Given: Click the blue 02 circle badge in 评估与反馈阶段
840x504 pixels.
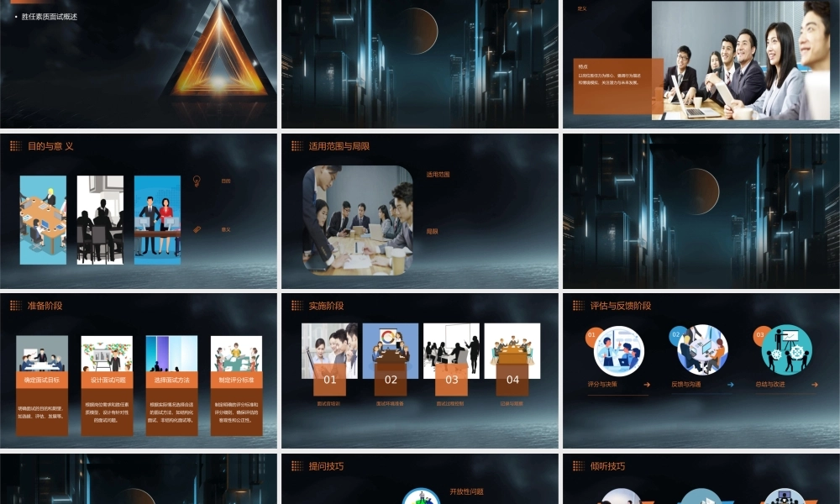Looking at the screenshot, I should point(676,335).
